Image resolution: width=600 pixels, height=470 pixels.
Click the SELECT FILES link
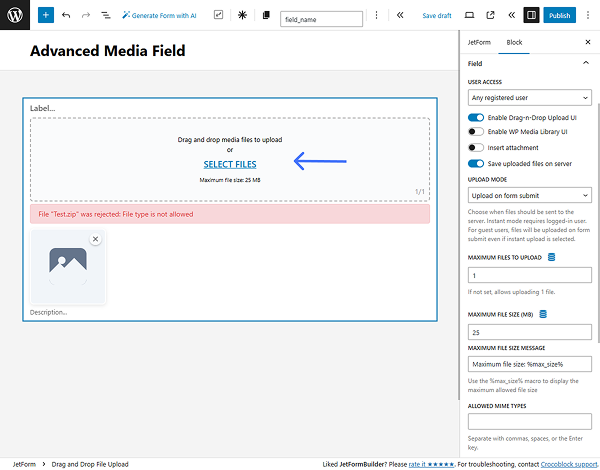tap(230, 165)
